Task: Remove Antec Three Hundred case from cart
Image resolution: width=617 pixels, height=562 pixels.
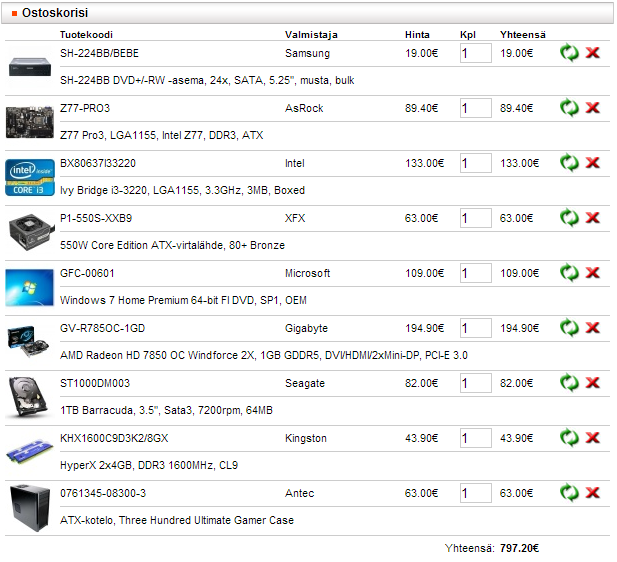Action: click(x=593, y=493)
